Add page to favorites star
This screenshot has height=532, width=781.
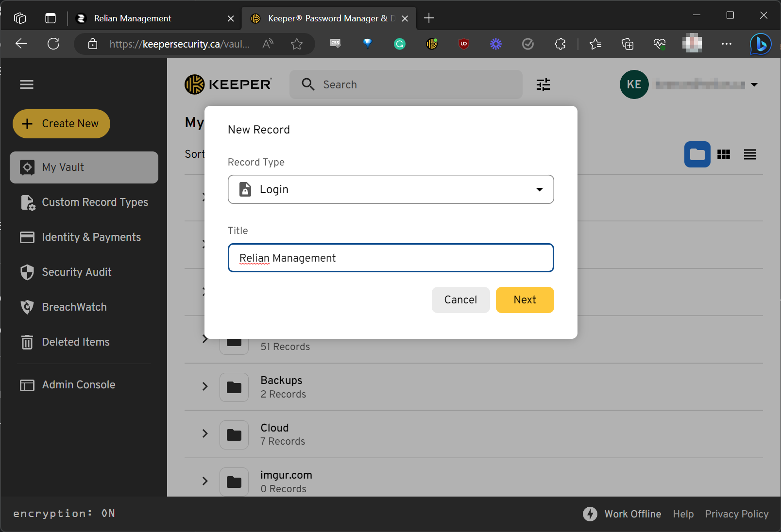(297, 44)
